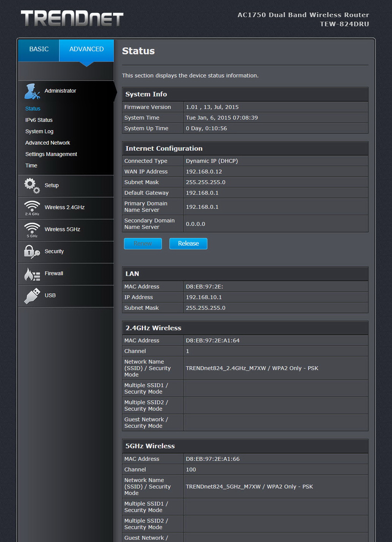Click the USB plug icon
Screen dimensions: 392x542
(x=32, y=296)
